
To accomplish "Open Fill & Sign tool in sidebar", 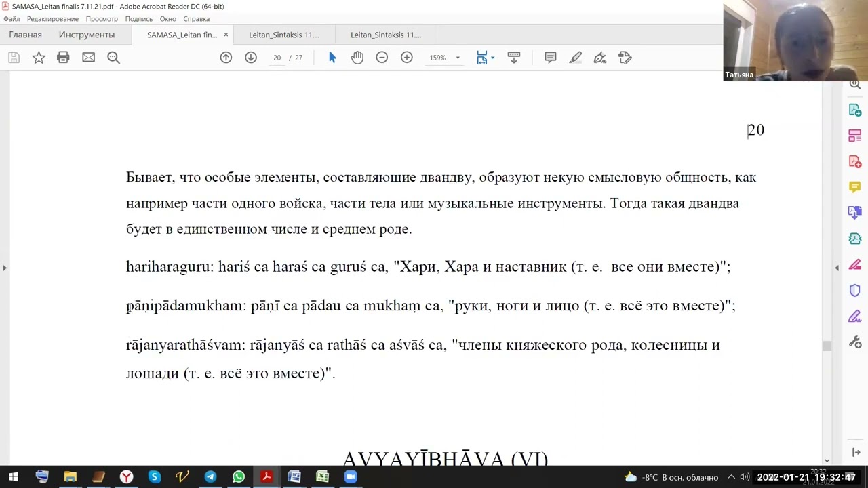I will (855, 317).
